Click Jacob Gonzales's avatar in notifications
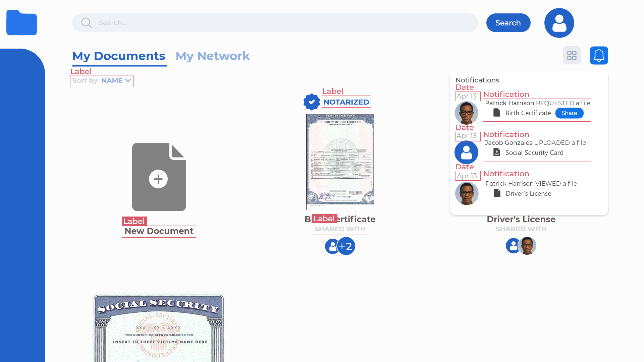This screenshot has height=362, width=644. tap(466, 153)
